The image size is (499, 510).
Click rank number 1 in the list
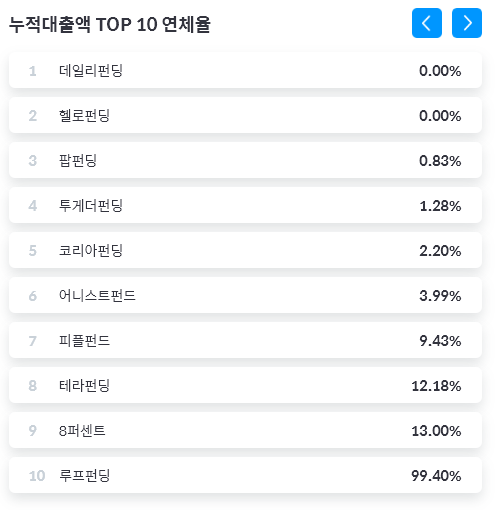coord(32,71)
